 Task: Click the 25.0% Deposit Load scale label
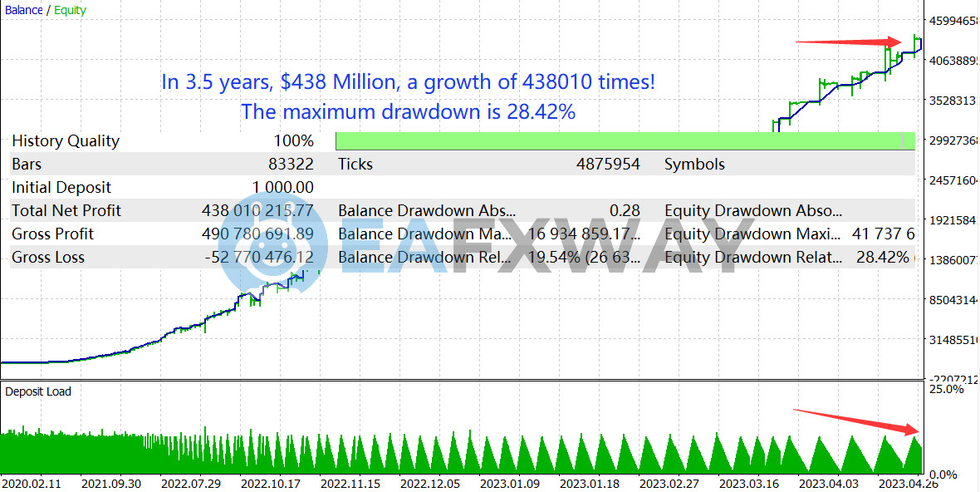click(945, 389)
